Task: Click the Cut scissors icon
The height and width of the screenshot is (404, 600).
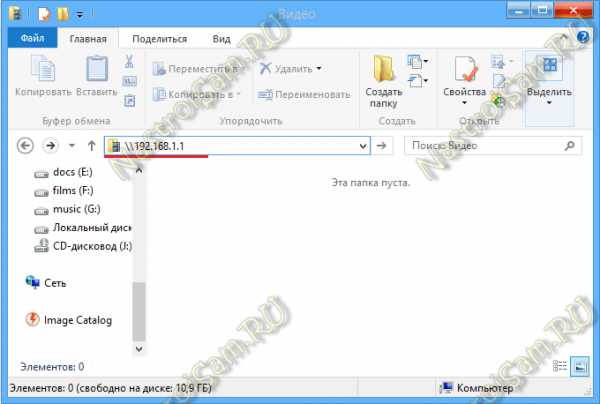Action: coord(129,61)
